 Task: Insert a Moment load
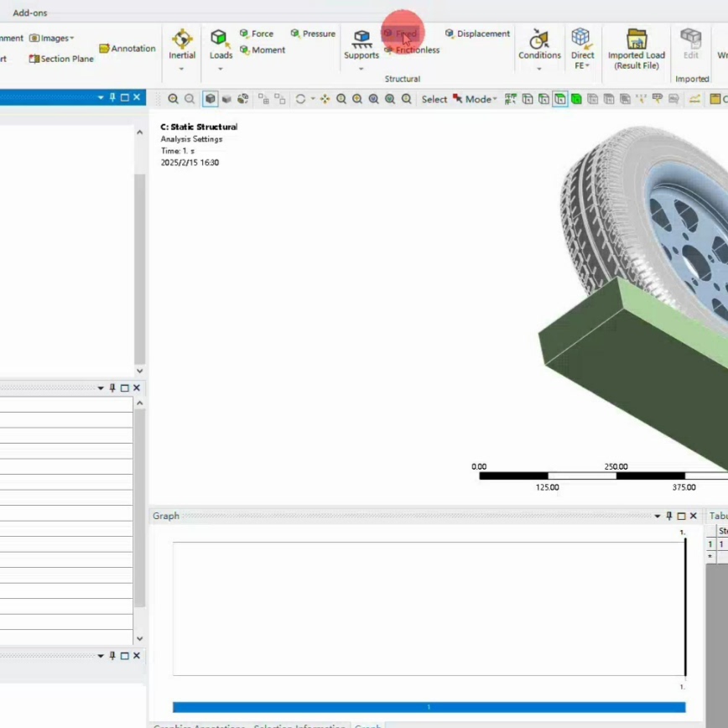click(263, 49)
